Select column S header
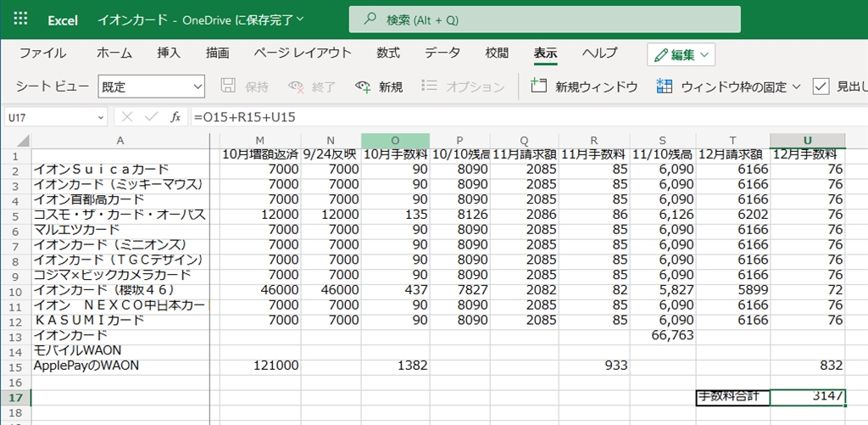Viewport: 868px width, 425px height. [663, 141]
